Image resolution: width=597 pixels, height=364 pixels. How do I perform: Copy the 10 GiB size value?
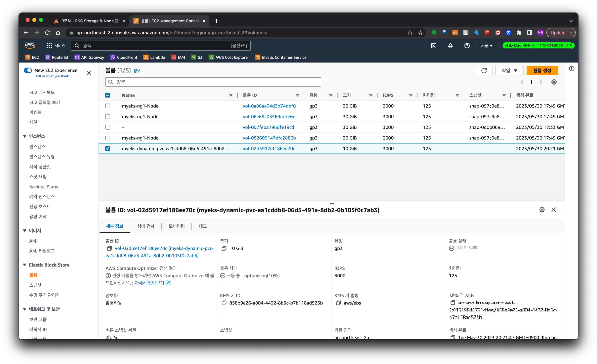[x=224, y=248]
